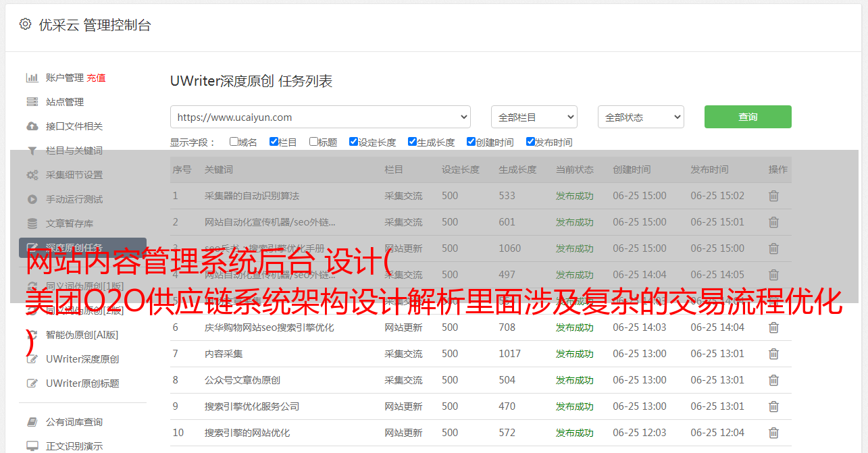Click trash icon for row 10 搜索引擎的网站优化

coord(773,433)
